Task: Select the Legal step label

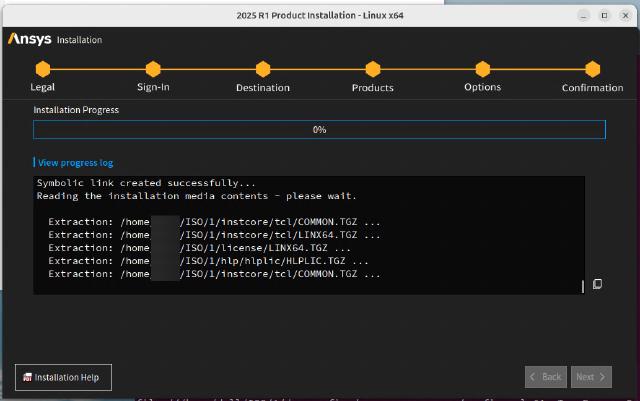Action: click(42, 87)
